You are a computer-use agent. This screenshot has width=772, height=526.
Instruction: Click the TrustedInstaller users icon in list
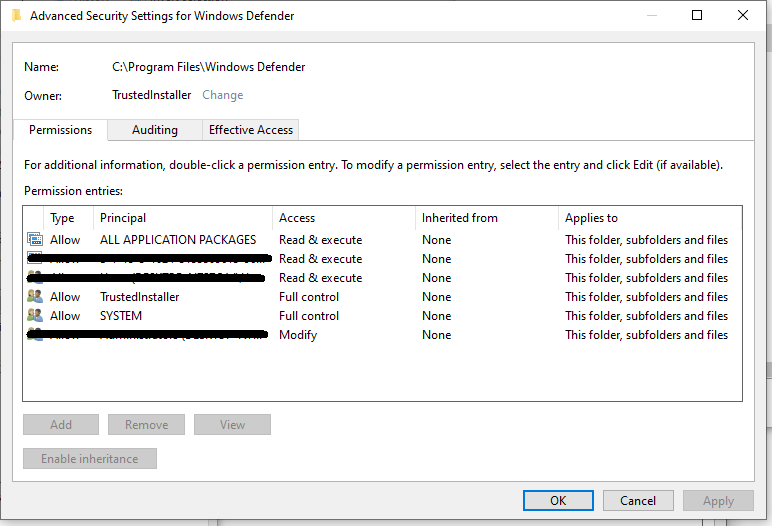34,296
